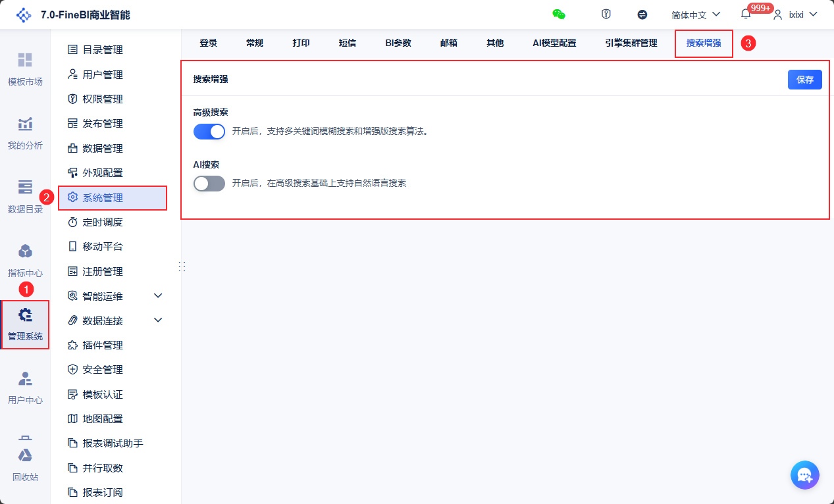Click the sidebar drag handle dots

point(182,266)
